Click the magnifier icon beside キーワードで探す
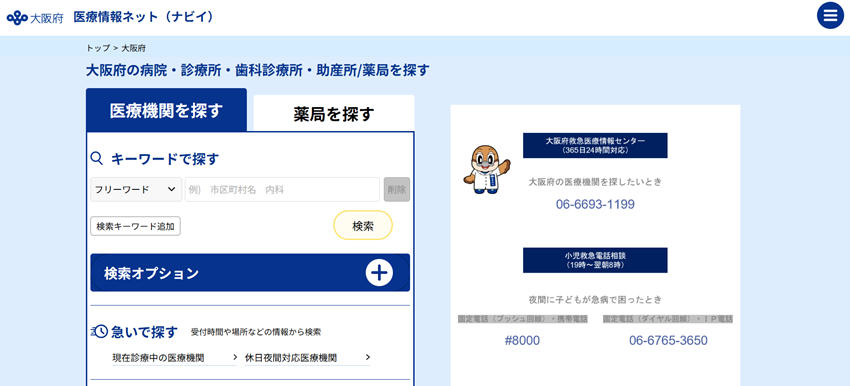 (96, 158)
